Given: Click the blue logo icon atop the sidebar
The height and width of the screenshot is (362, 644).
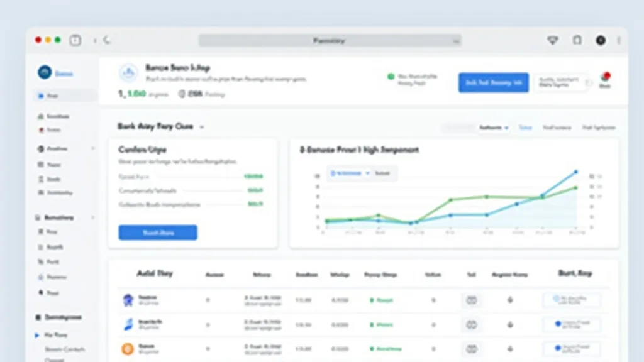Looking at the screenshot, I should tap(44, 73).
